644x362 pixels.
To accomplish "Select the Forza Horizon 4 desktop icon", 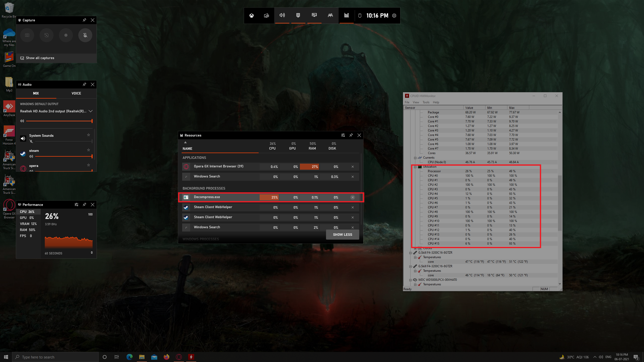I will pyautogui.click(x=9, y=135).
